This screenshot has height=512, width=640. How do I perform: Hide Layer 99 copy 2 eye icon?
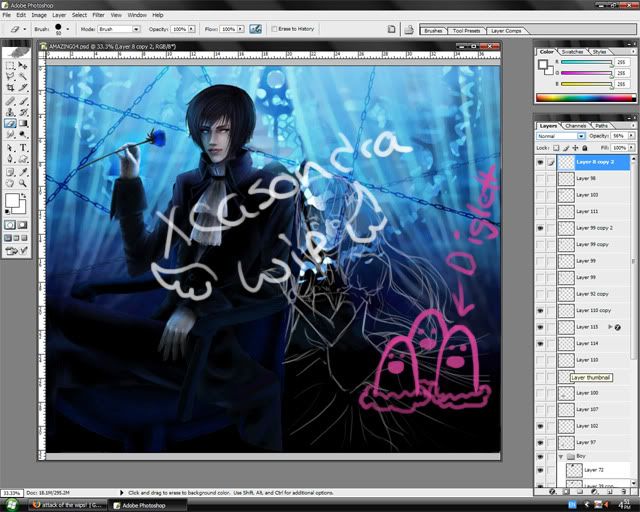click(x=540, y=228)
